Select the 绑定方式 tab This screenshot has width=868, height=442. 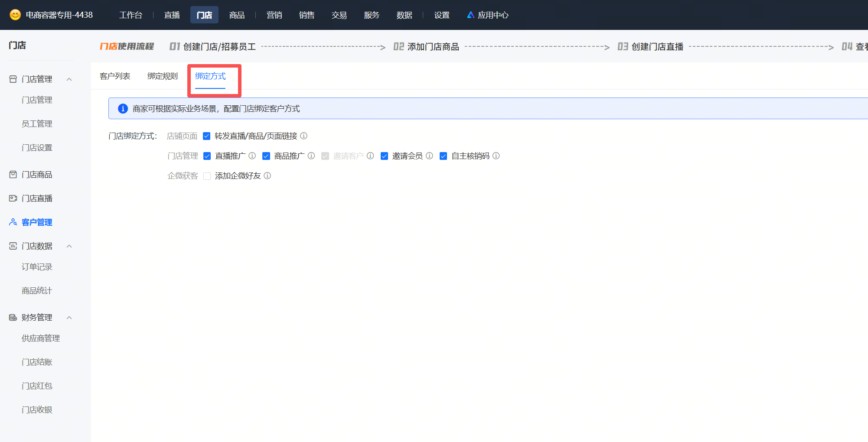click(x=210, y=76)
